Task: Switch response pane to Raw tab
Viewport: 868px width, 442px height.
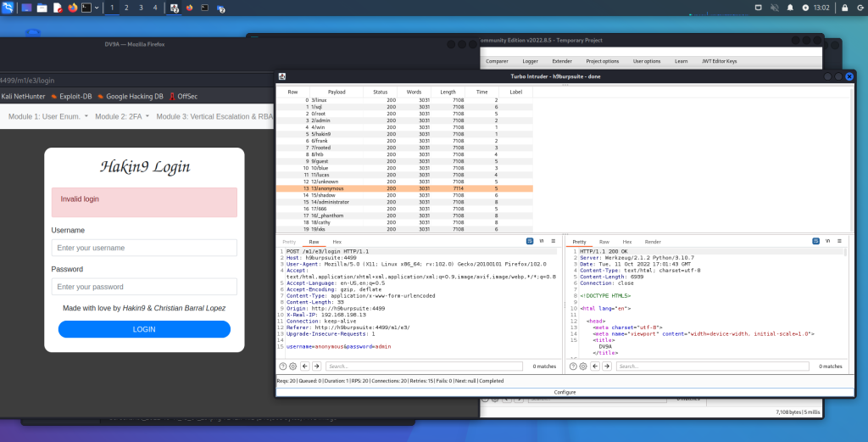Action: pyautogui.click(x=604, y=242)
